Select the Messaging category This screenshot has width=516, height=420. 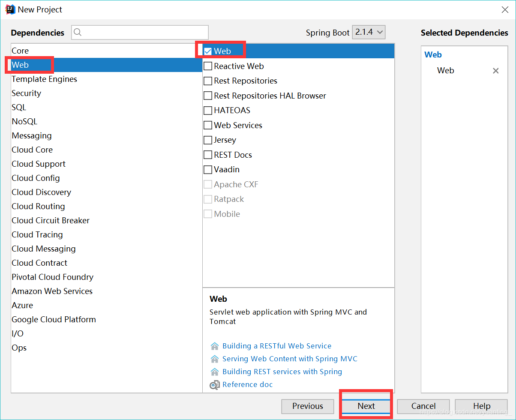point(106,135)
